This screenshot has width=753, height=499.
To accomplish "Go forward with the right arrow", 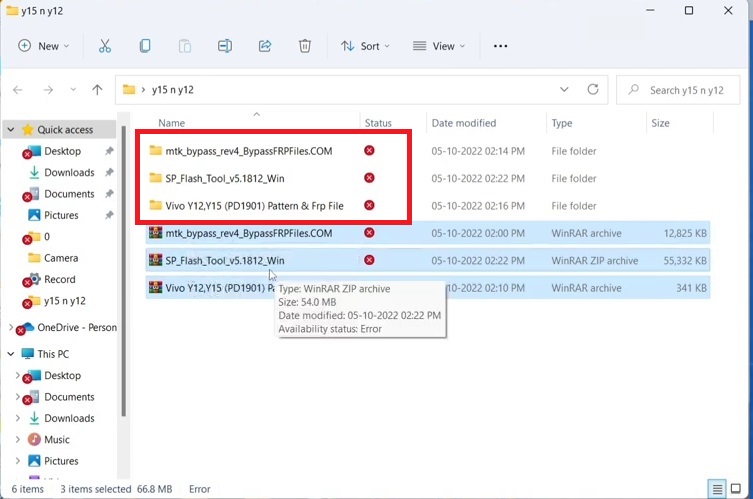I will click(x=48, y=90).
